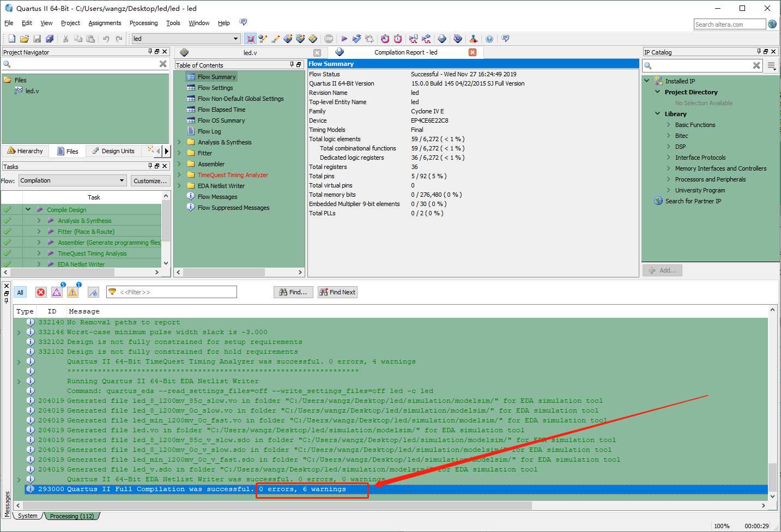781x532 pixels.
Task: Expand the TimeQuest Timing Analyzer report folder
Action: (179, 175)
